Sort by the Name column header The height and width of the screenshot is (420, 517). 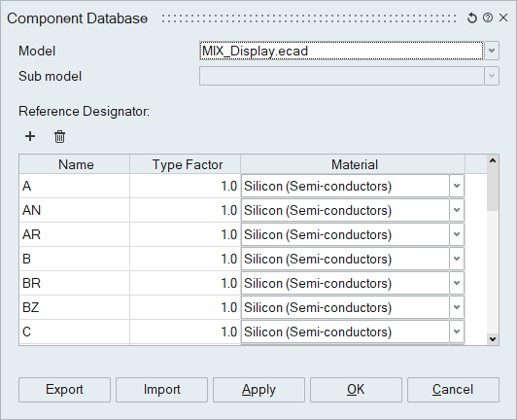pyautogui.click(x=75, y=164)
